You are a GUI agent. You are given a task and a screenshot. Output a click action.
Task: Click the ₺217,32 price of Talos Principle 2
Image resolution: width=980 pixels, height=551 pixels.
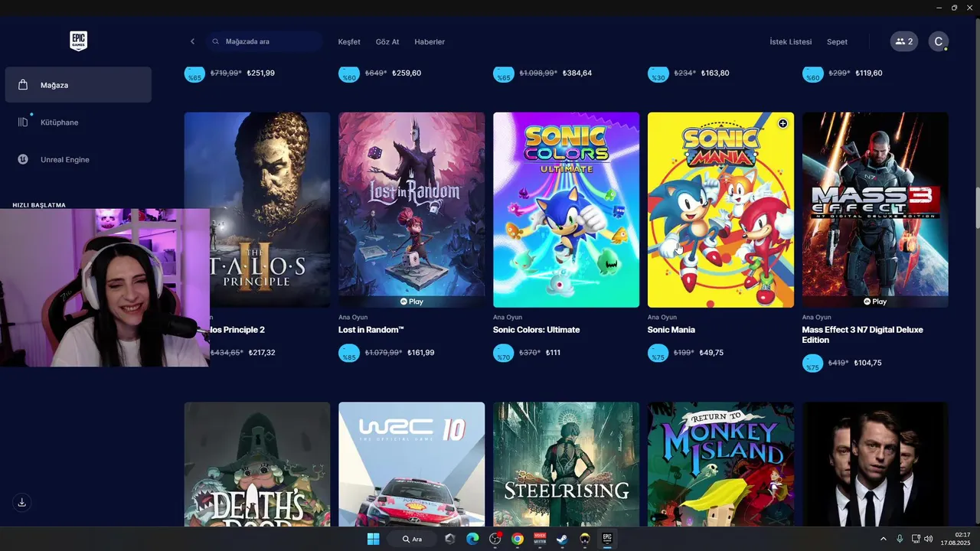click(x=262, y=353)
